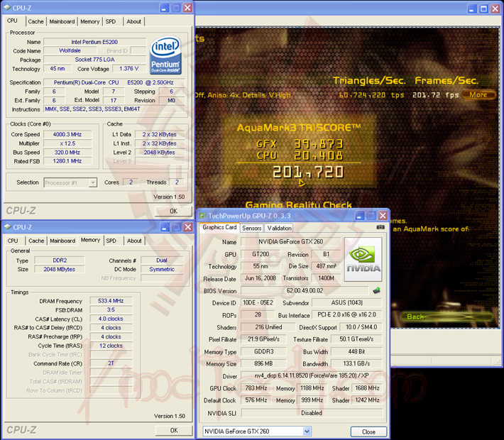Image resolution: width=504 pixels, height=440 pixels.
Task: Click the CPU-Z title icon in top window
Action: tap(7, 8)
